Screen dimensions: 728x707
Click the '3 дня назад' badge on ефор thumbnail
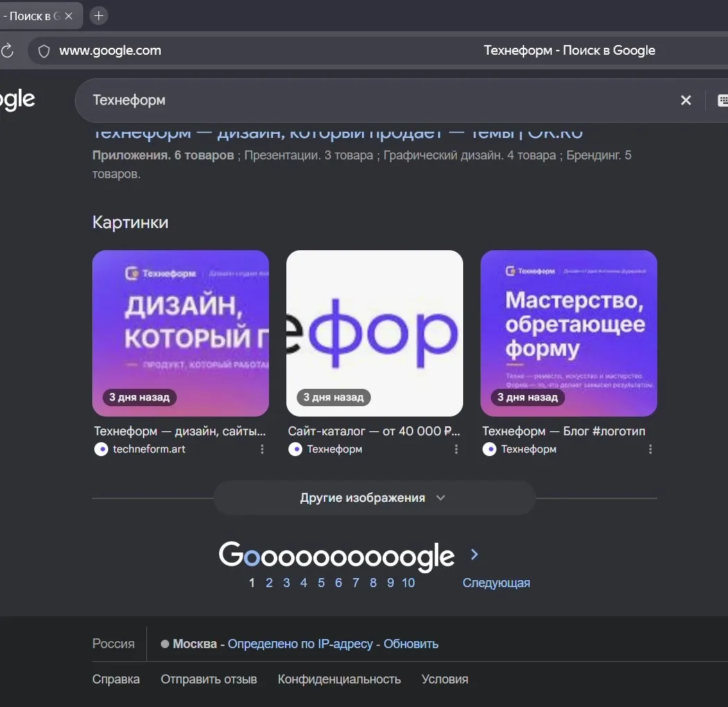click(x=333, y=397)
